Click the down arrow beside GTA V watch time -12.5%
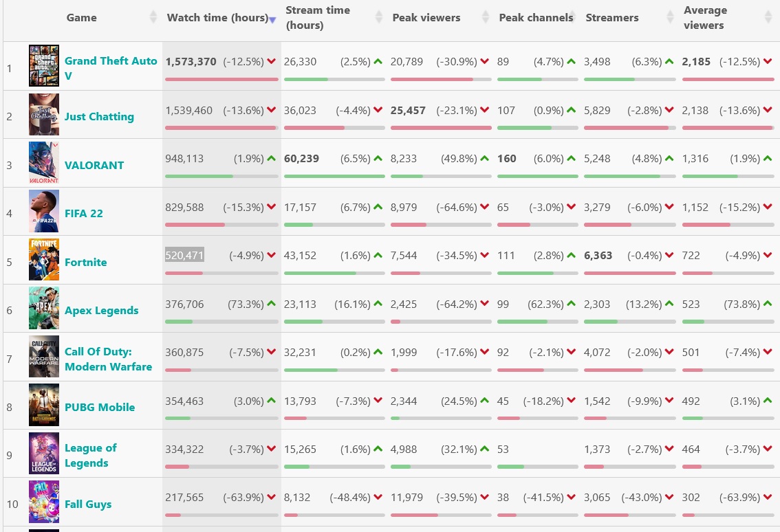 (x=271, y=61)
